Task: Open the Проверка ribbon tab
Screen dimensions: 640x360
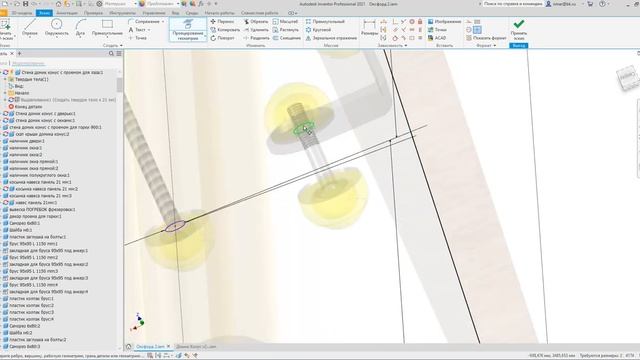Action: point(93,13)
